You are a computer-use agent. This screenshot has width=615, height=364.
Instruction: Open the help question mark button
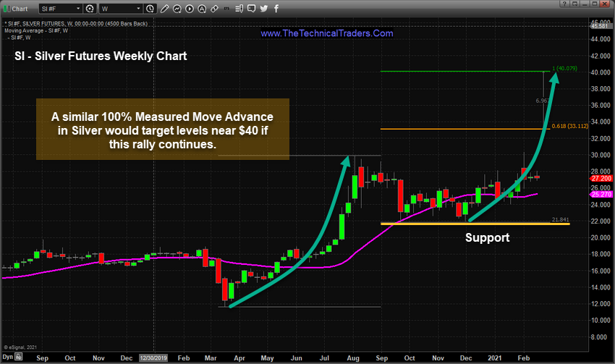point(564,4)
